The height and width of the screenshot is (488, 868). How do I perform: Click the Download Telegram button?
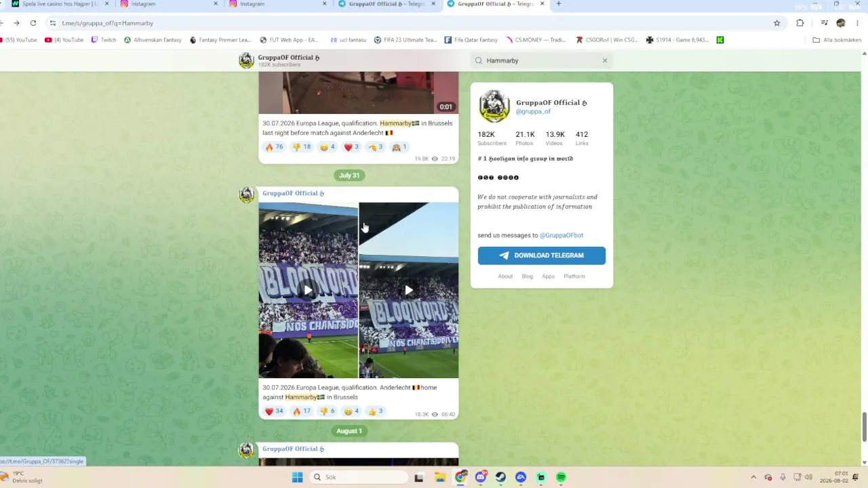(x=541, y=256)
